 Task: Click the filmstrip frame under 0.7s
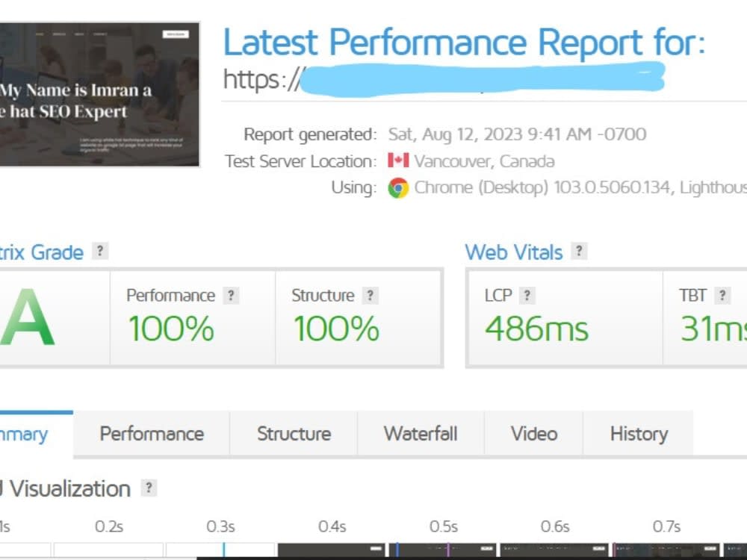666,550
